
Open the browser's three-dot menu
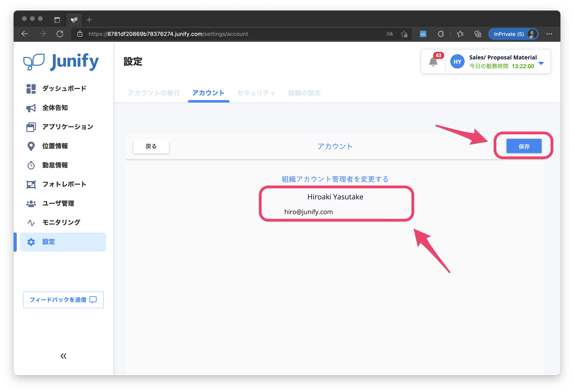tap(549, 34)
